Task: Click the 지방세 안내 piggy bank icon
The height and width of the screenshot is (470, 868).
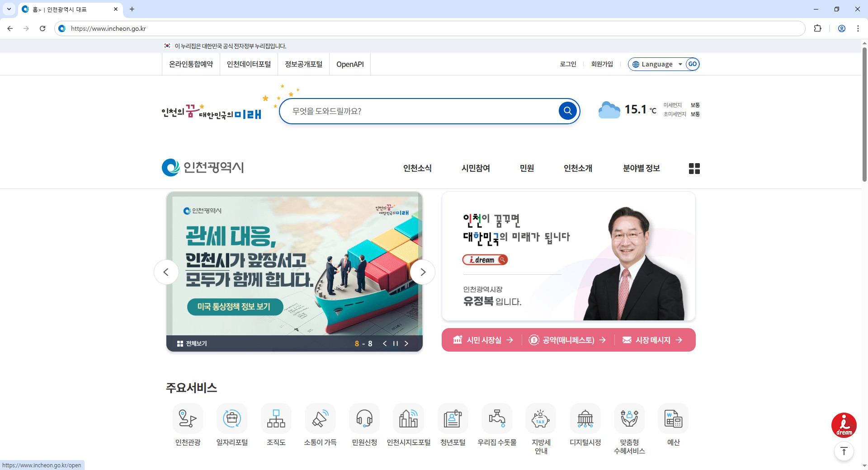Action: click(541, 418)
